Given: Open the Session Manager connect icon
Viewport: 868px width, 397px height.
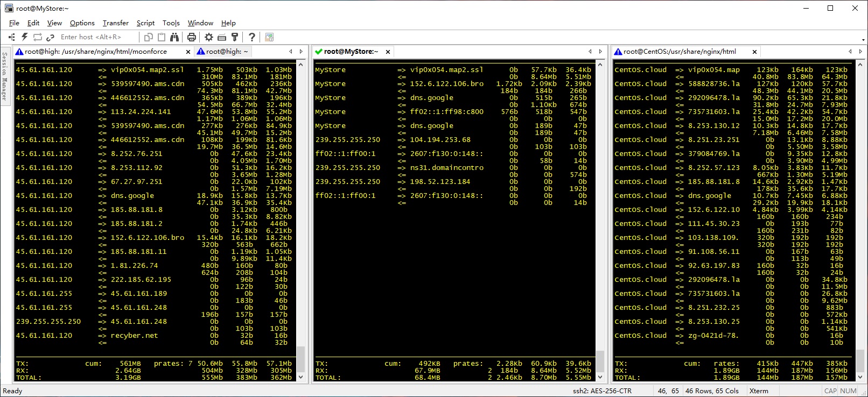Looking at the screenshot, I should click(12, 37).
